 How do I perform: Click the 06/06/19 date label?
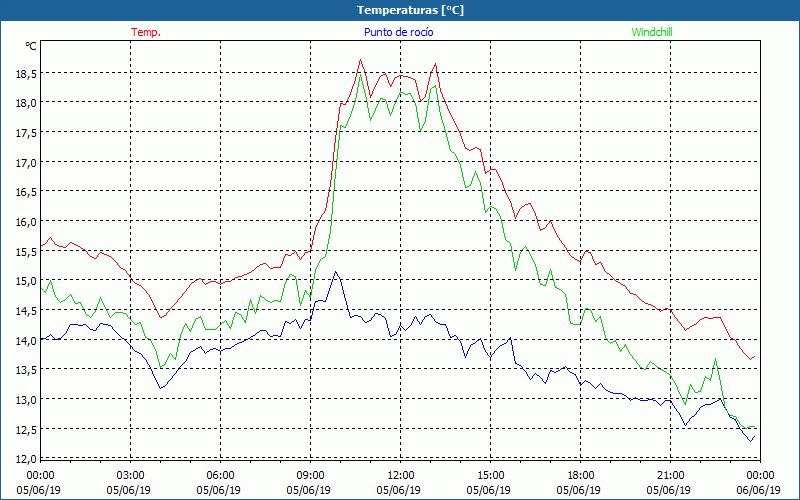point(758,490)
